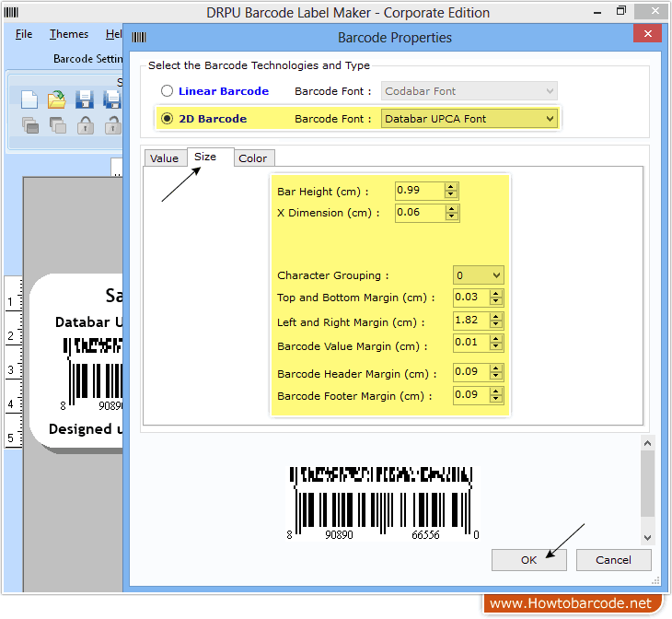Decrease Left and Right Margin value
Viewport: 672px width, 619px height.
click(496, 325)
